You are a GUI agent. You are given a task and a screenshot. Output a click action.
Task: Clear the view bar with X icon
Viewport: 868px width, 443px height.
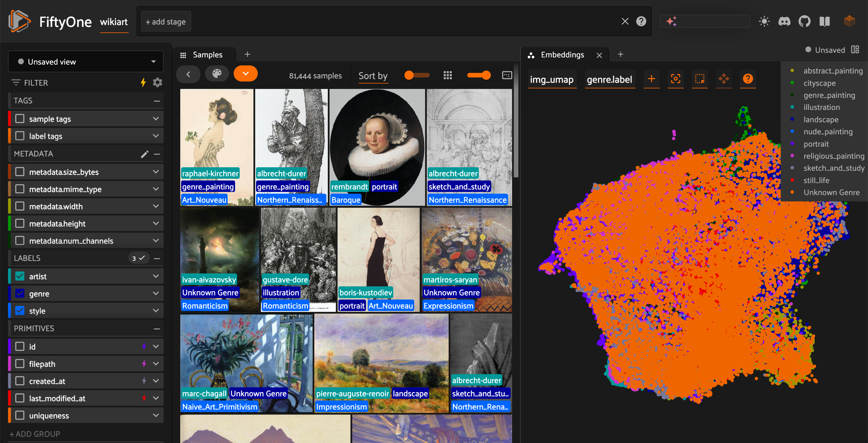[x=625, y=22]
